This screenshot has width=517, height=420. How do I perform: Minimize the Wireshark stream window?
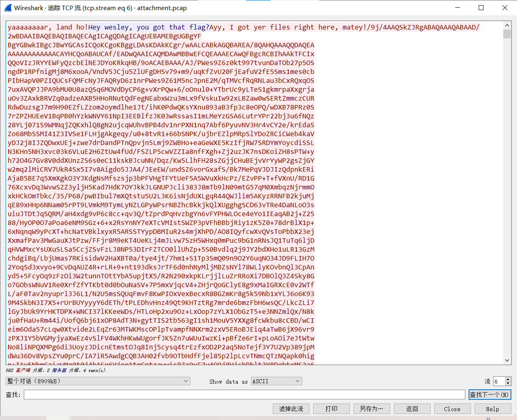[458, 8]
